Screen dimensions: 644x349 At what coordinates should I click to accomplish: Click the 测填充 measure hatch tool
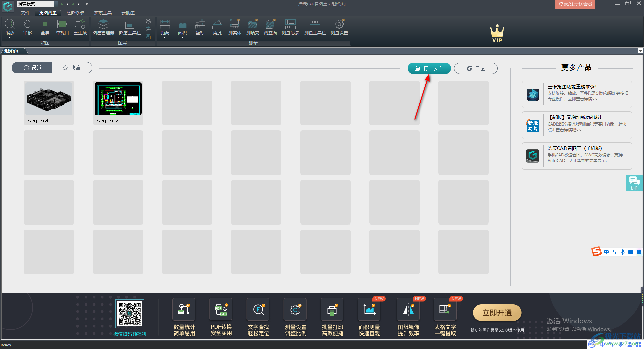(x=253, y=27)
